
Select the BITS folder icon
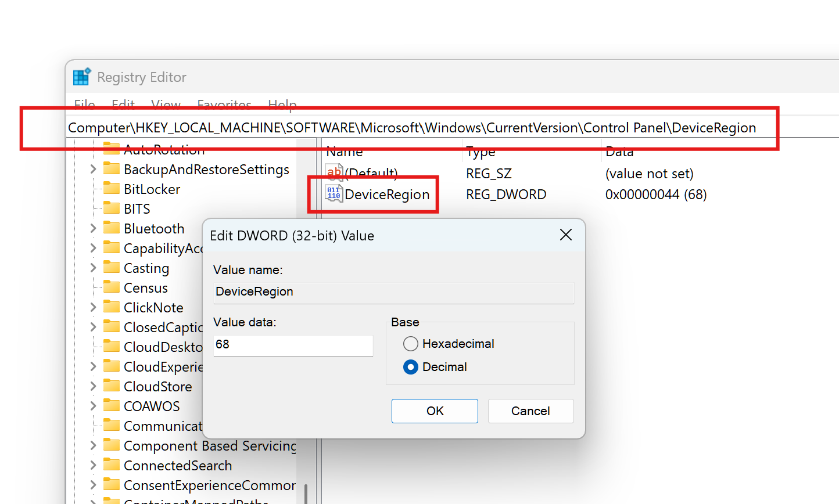(111, 208)
